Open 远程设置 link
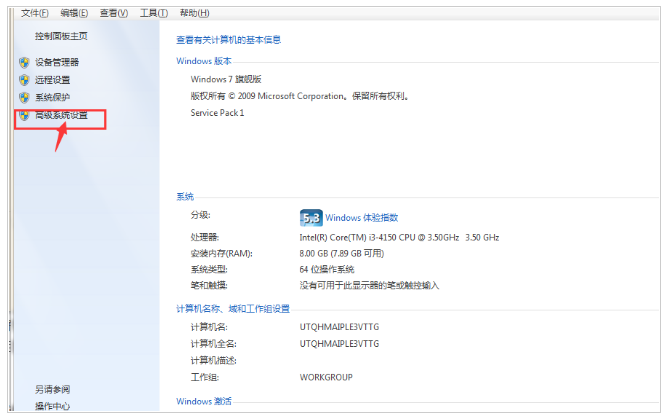 coord(53,80)
